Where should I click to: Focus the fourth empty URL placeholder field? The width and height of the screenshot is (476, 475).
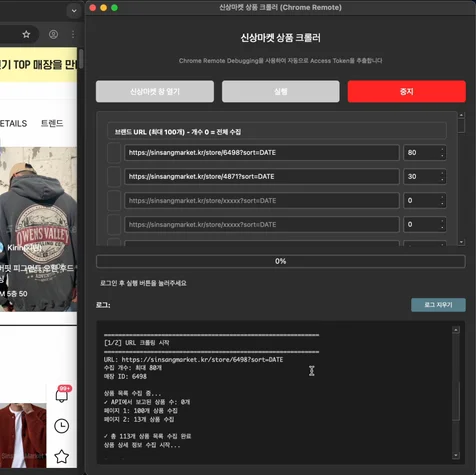(262, 225)
